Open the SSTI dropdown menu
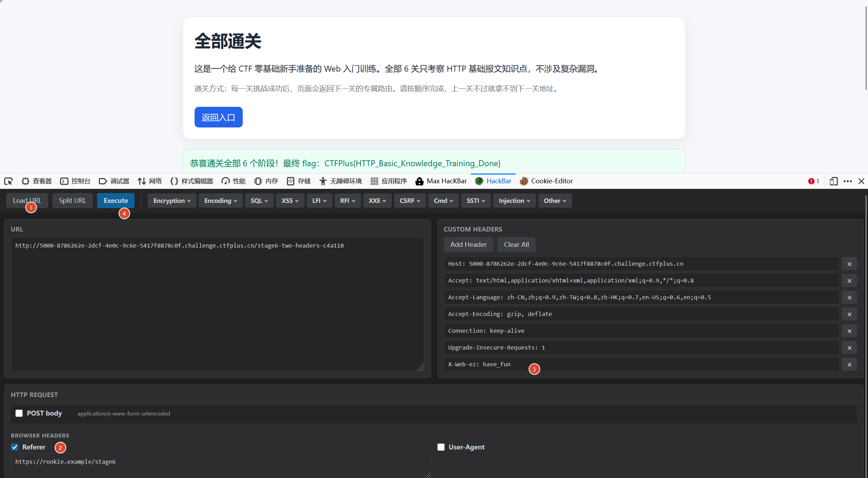868x478 pixels. 476,201
